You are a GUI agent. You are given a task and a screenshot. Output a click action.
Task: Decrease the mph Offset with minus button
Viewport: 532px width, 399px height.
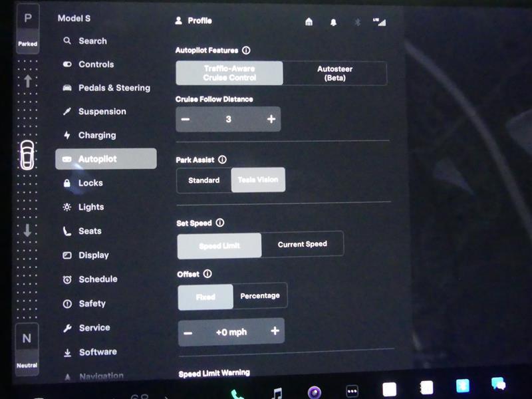[x=188, y=331]
